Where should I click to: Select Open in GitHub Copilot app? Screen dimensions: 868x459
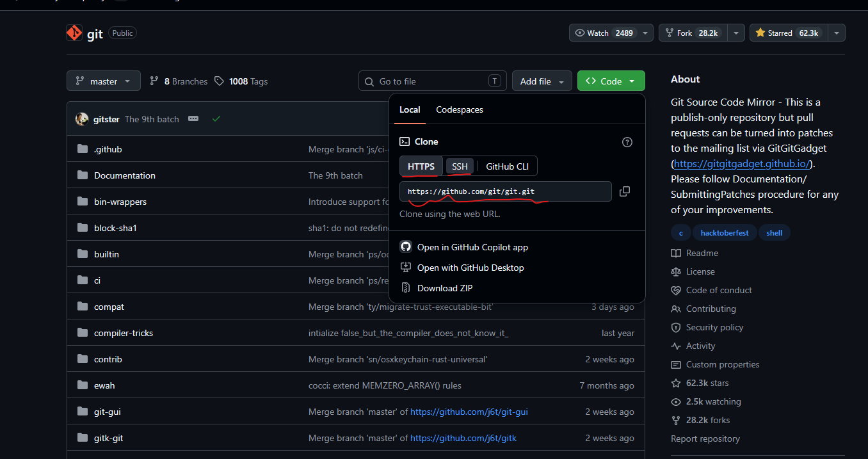click(472, 247)
